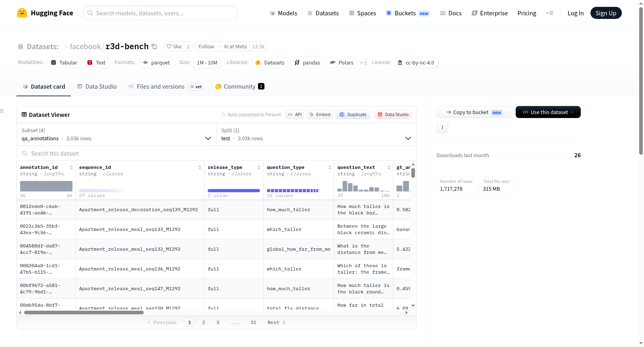Sort the sequence_id column
This screenshot has height=347, width=644.
[200, 167]
